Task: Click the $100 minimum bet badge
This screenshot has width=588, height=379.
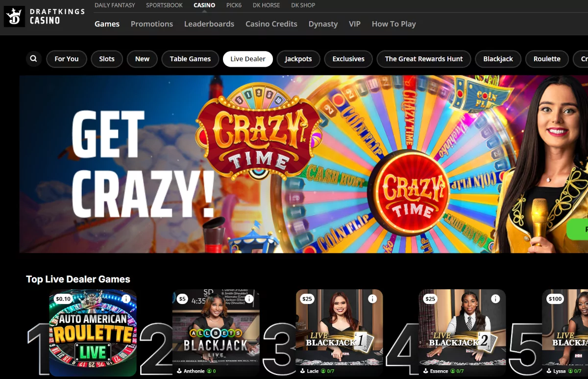Action: (x=555, y=299)
